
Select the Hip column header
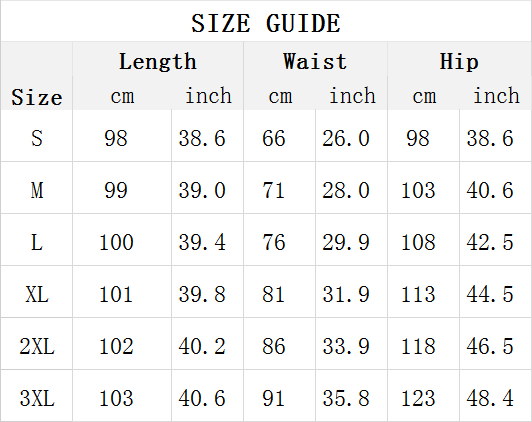pyautogui.click(x=459, y=61)
